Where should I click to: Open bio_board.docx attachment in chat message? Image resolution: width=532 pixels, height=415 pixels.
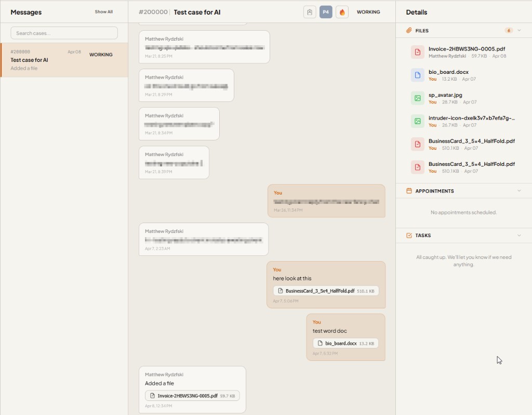(345, 343)
